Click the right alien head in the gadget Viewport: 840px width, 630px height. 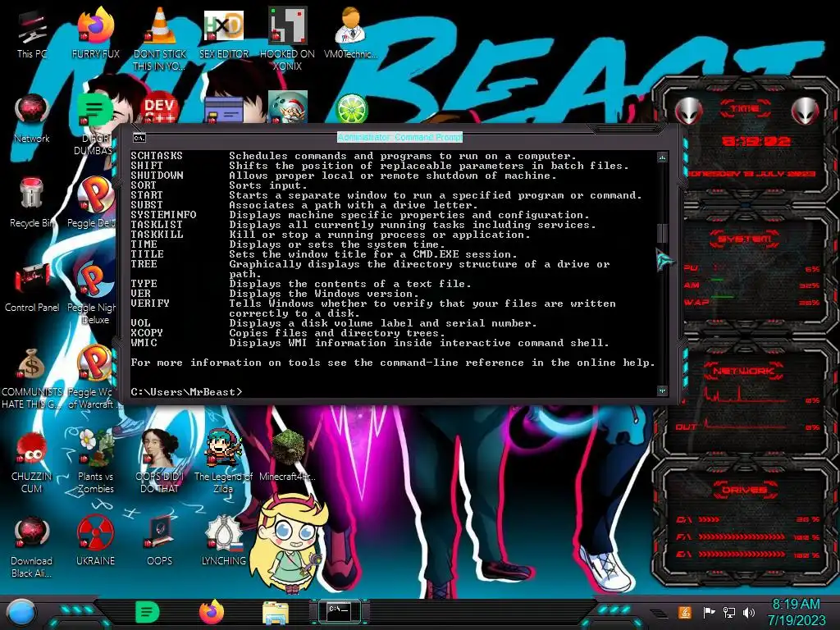[806, 111]
